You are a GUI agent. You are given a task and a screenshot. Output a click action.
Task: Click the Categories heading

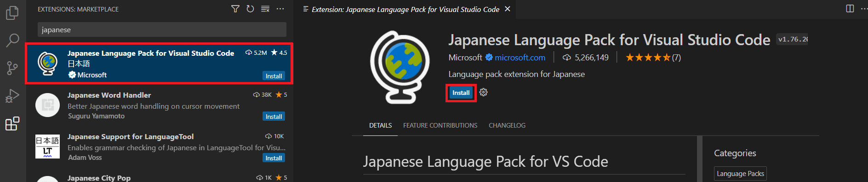[735, 153]
